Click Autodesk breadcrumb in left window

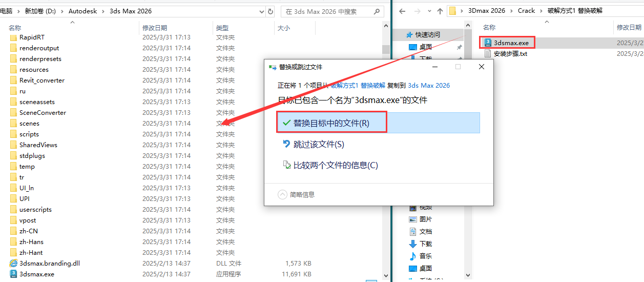point(81,11)
